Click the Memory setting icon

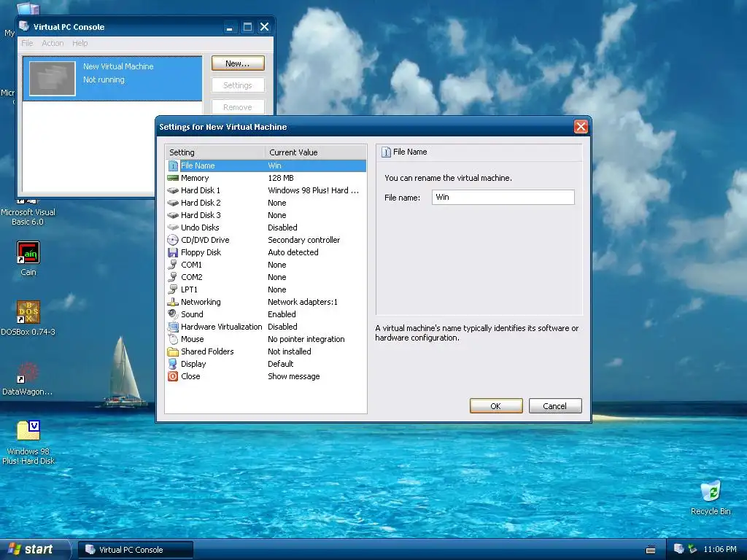click(173, 178)
